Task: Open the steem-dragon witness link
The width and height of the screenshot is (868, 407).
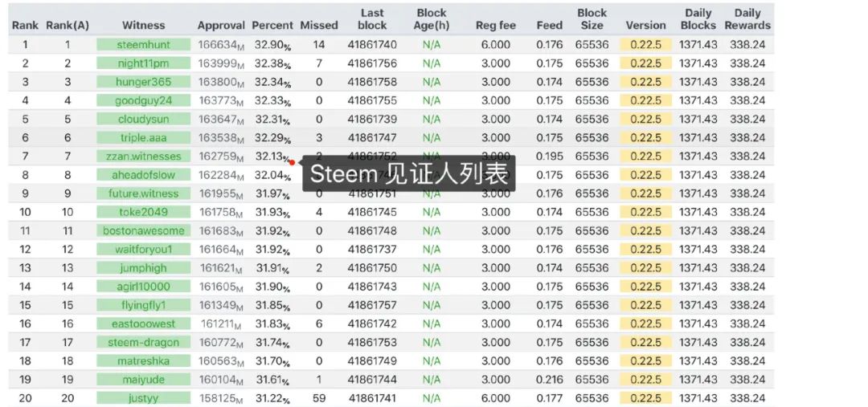Action: (143, 342)
